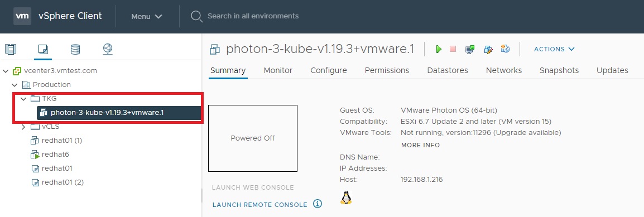The image size is (644, 217).
Task: Click info icon next to Launch Remote Console
Action: click(x=318, y=204)
